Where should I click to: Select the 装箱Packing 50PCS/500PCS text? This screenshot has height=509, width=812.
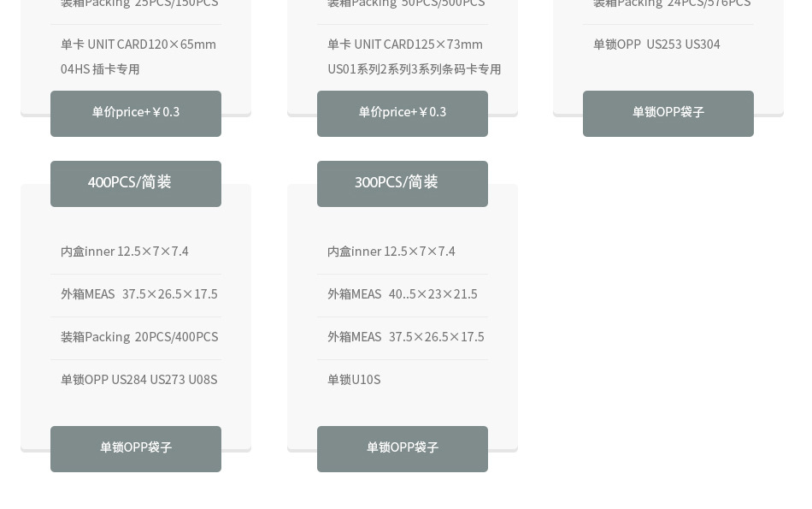coord(405,4)
